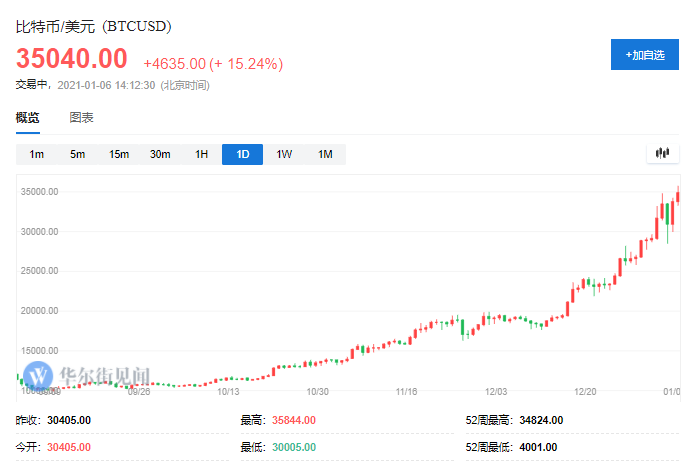Viewport: 693px width, 466px height.
Task: Click the 12/03 date axis label
Action: point(496,392)
